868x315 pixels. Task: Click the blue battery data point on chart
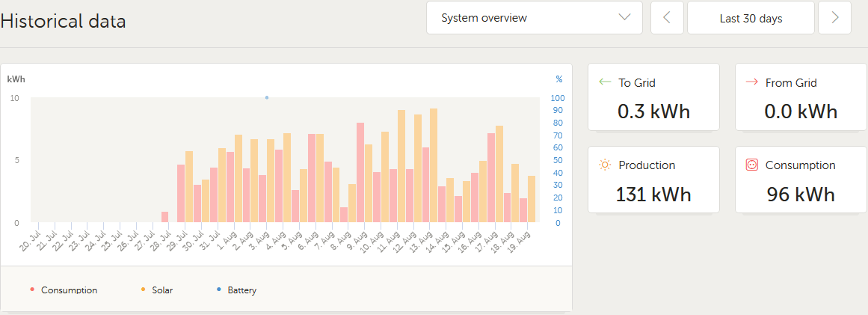(267, 97)
